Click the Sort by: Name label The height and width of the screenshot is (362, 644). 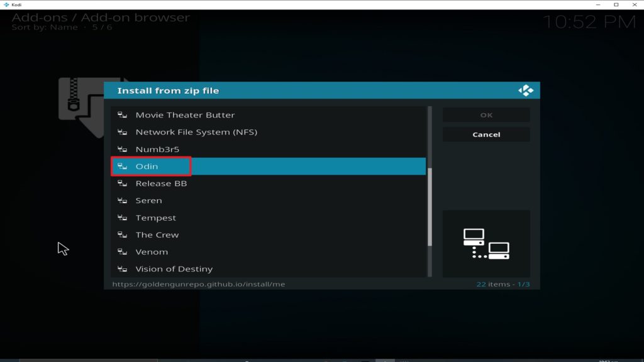coord(45,27)
